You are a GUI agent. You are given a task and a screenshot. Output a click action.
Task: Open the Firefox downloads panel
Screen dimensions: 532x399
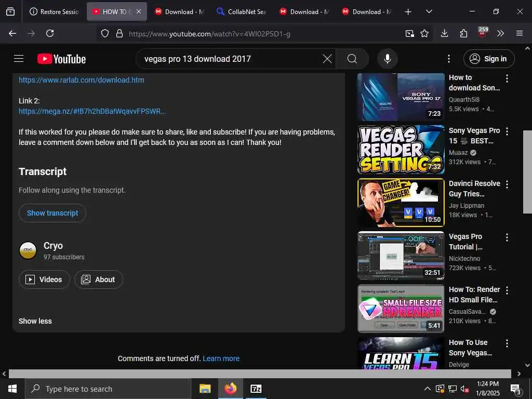click(x=445, y=33)
